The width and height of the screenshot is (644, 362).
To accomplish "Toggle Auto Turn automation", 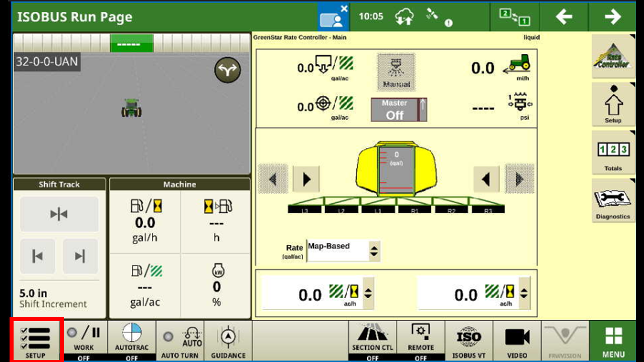I will coord(180,340).
